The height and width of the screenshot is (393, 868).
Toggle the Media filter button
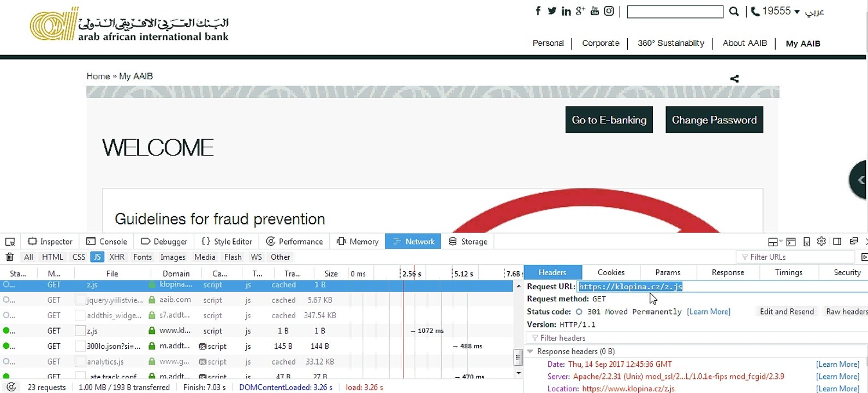[x=205, y=257]
